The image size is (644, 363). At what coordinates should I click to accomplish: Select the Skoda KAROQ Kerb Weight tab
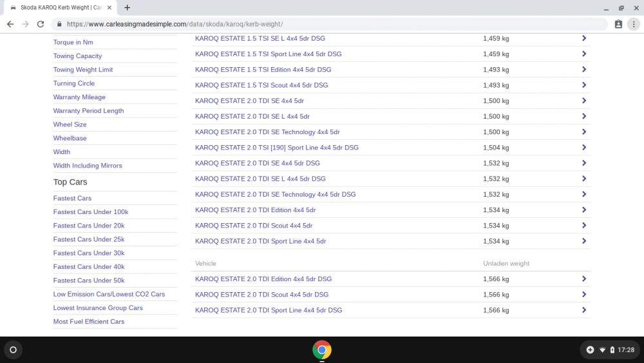[61, 7]
